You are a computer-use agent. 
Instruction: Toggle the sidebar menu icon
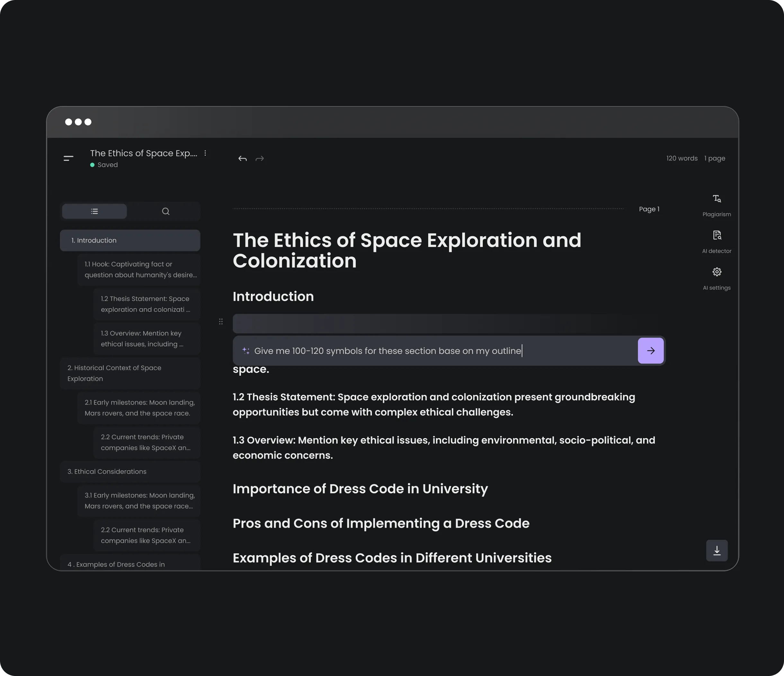tap(68, 158)
